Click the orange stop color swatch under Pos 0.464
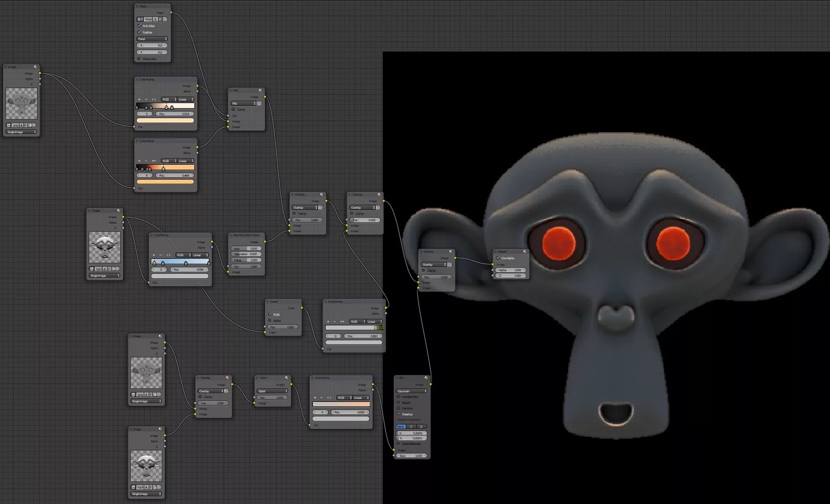The image size is (830, 504). coord(165,182)
